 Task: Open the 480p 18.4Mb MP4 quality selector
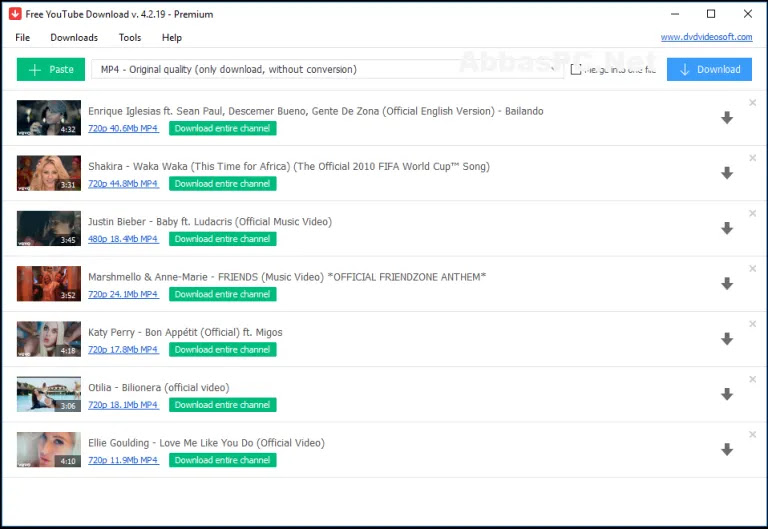(x=123, y=239)
